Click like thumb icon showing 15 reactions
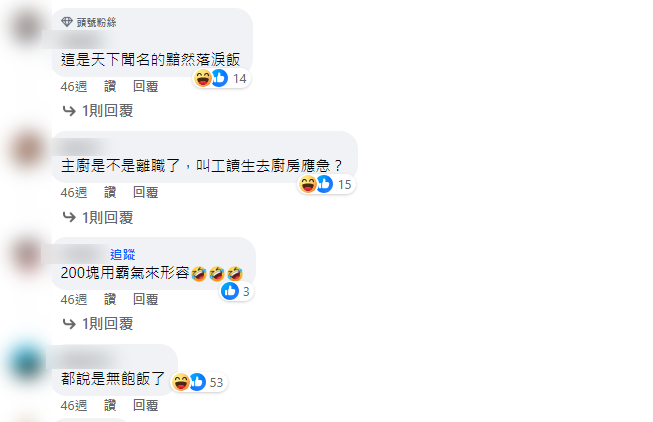653x422 pixels. 325,184
